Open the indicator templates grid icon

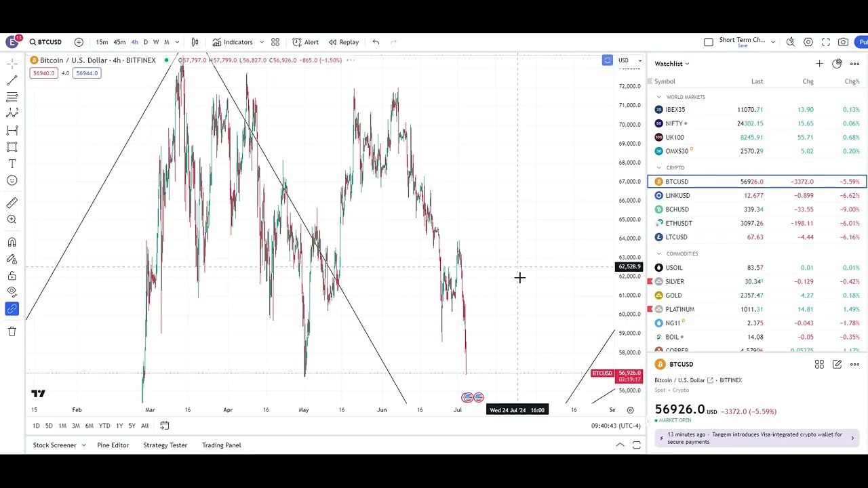tap(275, 42)
